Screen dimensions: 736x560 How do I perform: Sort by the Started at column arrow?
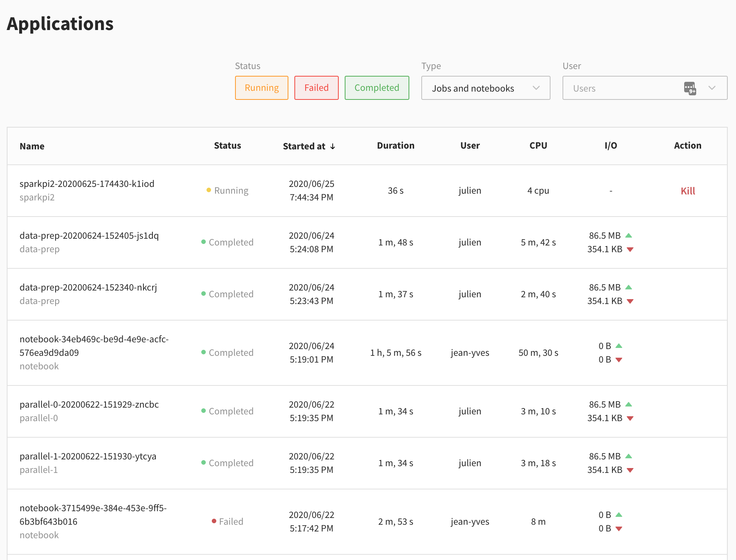(x=333, y=146)
